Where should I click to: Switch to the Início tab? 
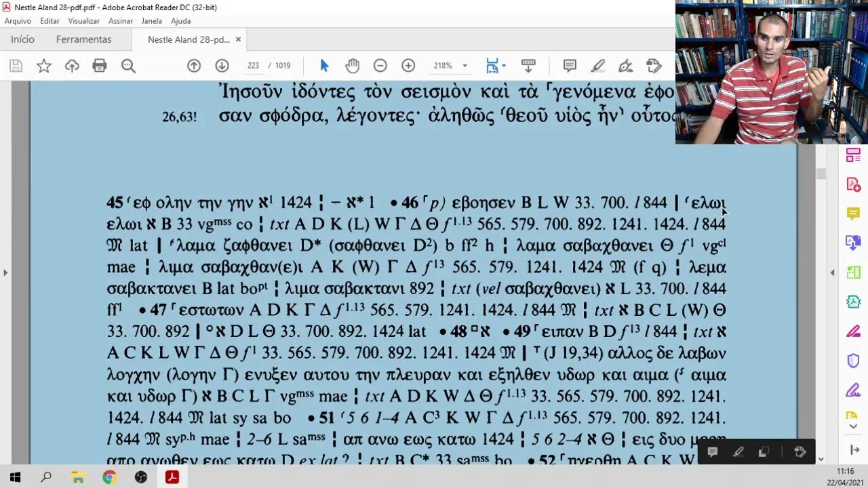tap(22, 39)
